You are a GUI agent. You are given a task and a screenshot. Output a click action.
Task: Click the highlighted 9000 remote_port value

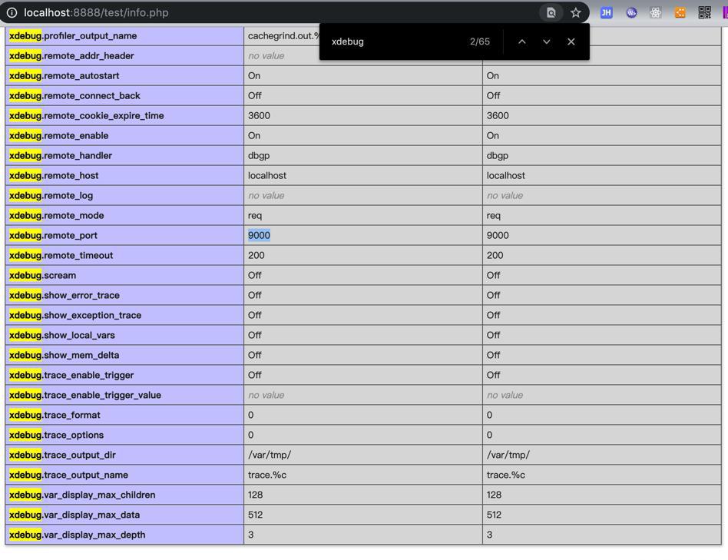(259, 235)
